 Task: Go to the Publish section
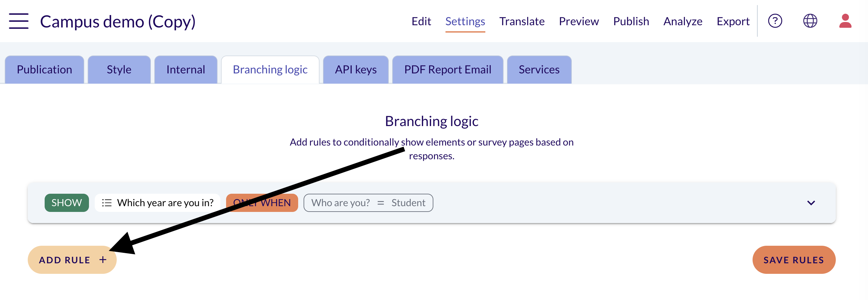(x=631, y=21)
